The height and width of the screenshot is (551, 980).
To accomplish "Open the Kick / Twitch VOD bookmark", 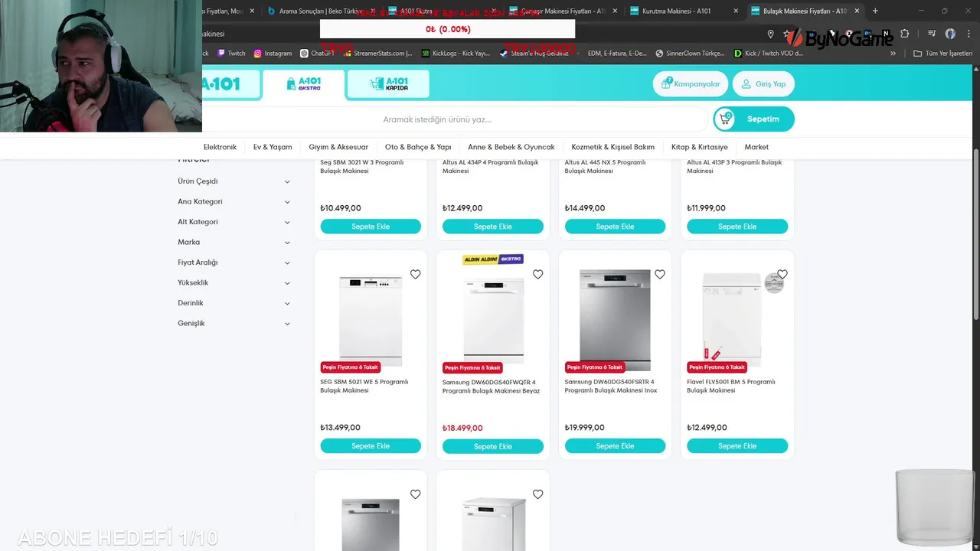I will pyautogui.click(x=768, y=54).
